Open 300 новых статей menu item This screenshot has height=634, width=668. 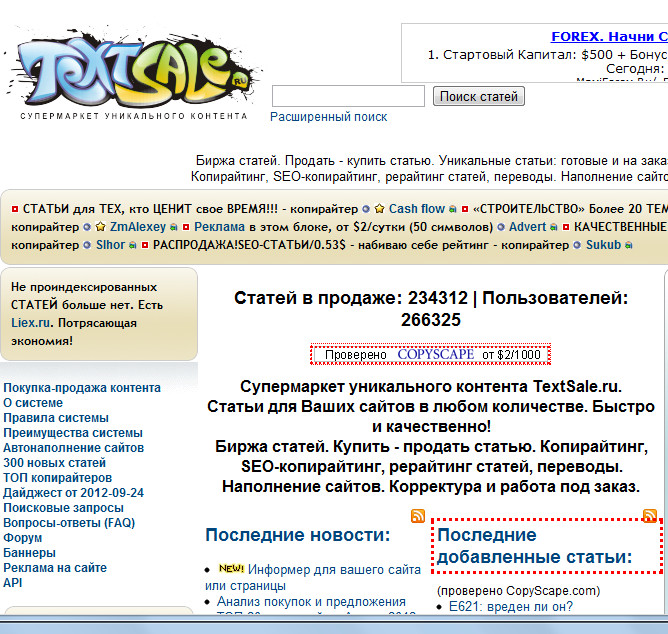click(54, 463)
